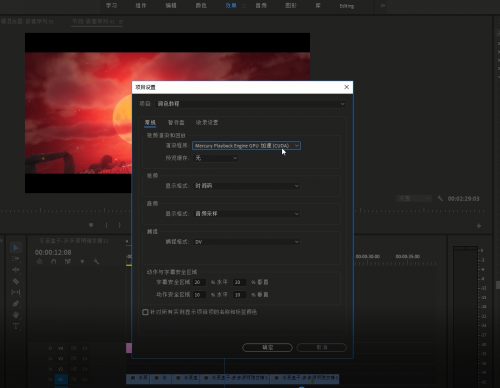
Task: Open timeline display settings wrench
Action: 96,262
